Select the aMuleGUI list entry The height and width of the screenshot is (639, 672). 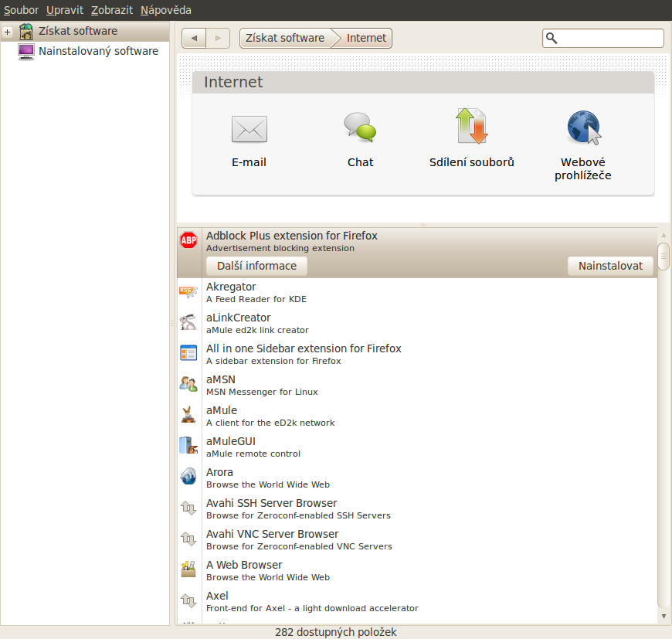coord(417,447)
